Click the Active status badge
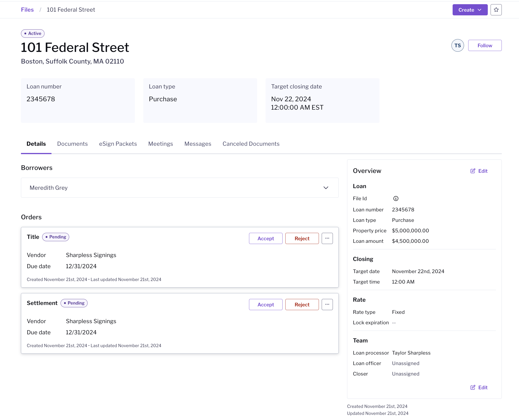 pos(33,33)
